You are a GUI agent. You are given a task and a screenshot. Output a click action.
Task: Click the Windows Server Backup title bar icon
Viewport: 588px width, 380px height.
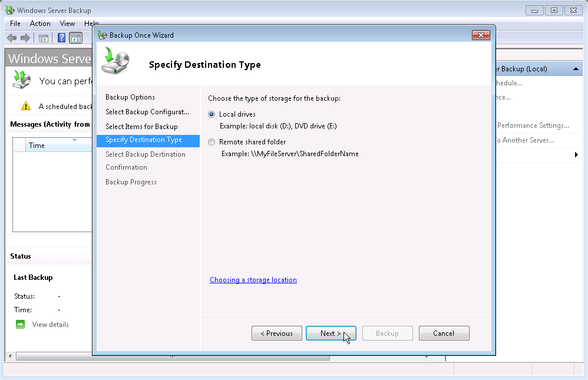click(8, 10)
